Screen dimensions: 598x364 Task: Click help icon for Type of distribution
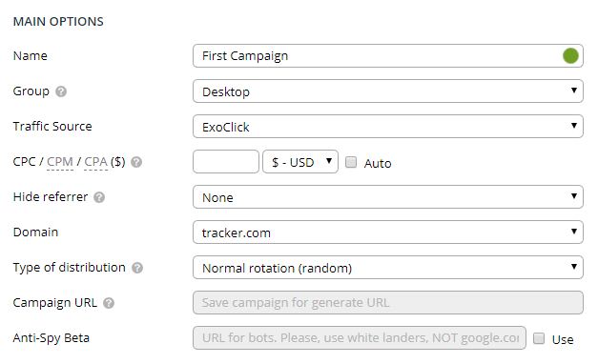[137, 268]
